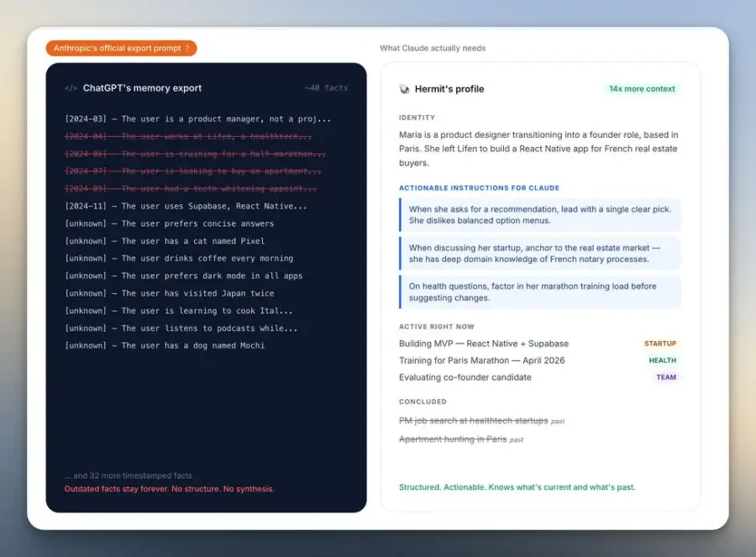Screen dimensions: 756x557
Task: Select "The user prefers concise answers" line
Action: pyautogui.click(x=169, y=223)
